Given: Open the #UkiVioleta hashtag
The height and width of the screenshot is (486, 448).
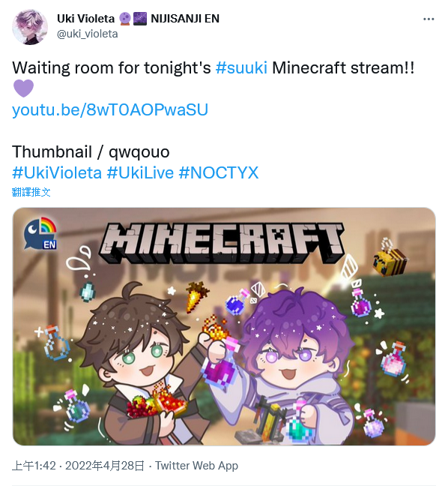Looking at the screenshot, I should click(57, 172).
